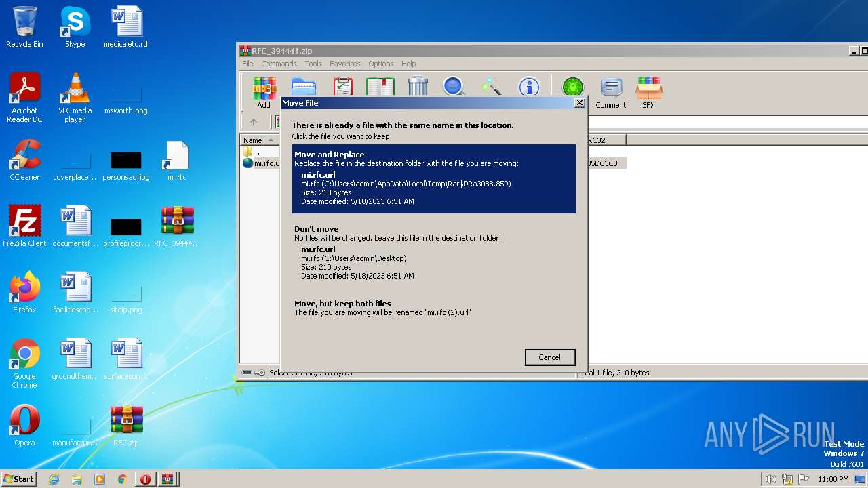Viewport: 868px width, 488px height.
Task: Open the Tools menu
Action: click(313, 64)
